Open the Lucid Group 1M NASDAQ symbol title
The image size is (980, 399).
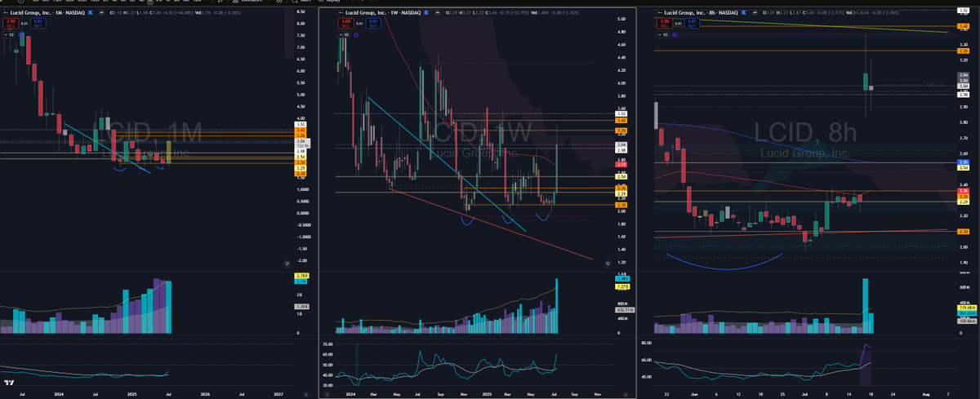coord(47,13)
